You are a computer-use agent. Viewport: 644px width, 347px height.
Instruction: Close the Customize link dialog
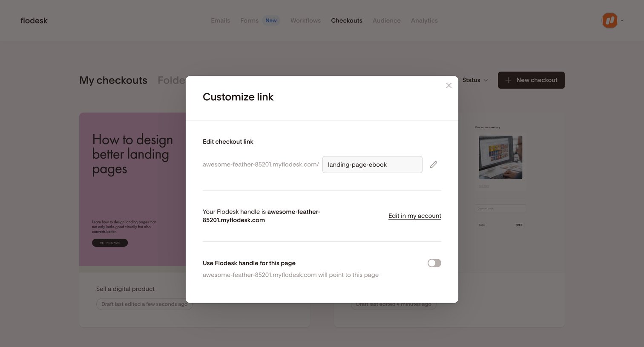[x=448, y=86]
